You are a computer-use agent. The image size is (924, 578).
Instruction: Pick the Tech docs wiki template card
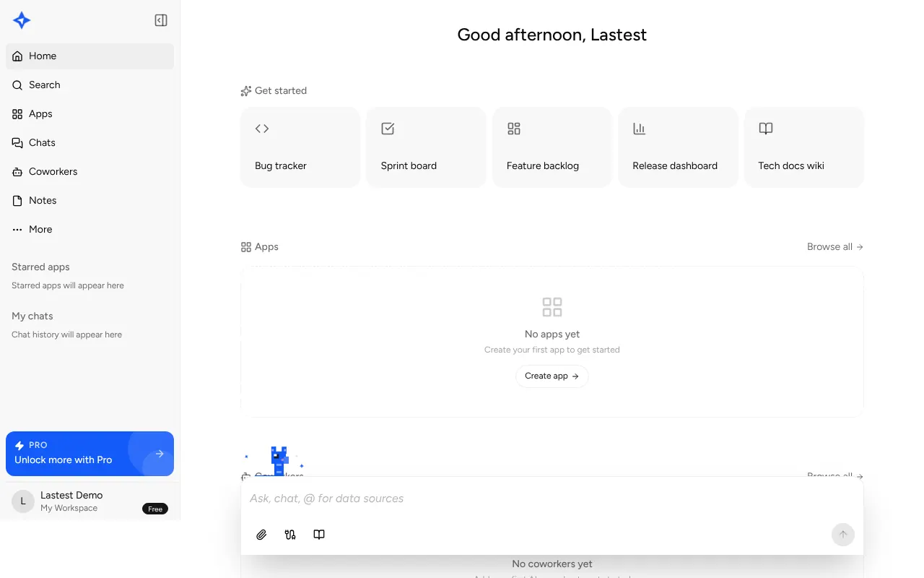(x=804, y=147)
